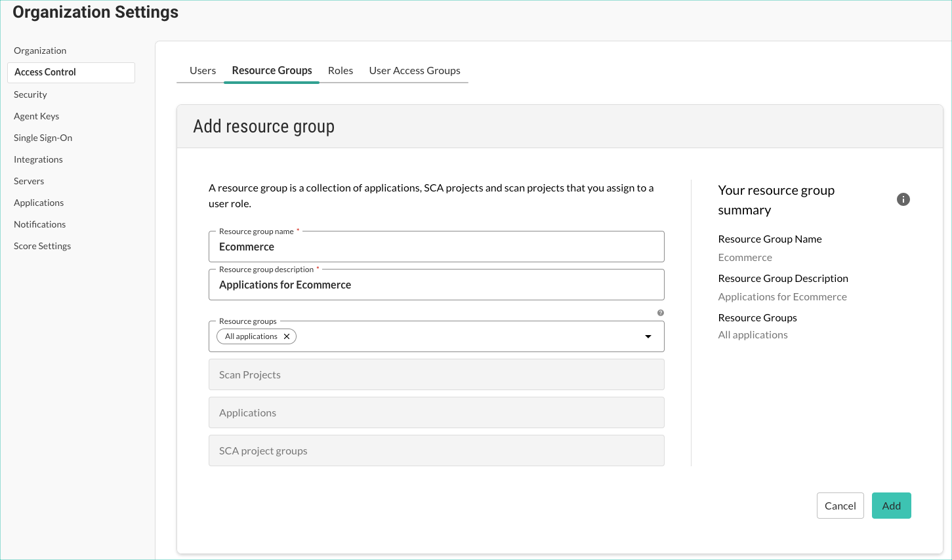Expand the Resource groups dropdown arrow
The height and width of the screenshot is (560, 952).
tap(648, 336)
